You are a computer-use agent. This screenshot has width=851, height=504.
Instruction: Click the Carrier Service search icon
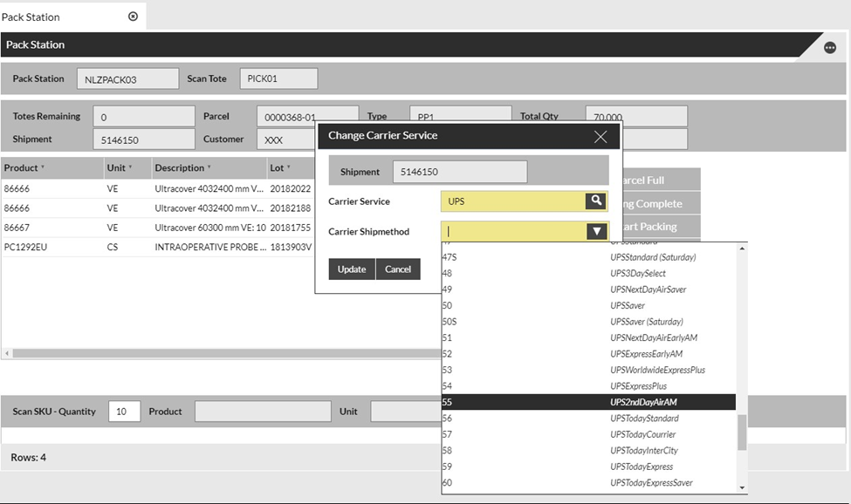596,201
